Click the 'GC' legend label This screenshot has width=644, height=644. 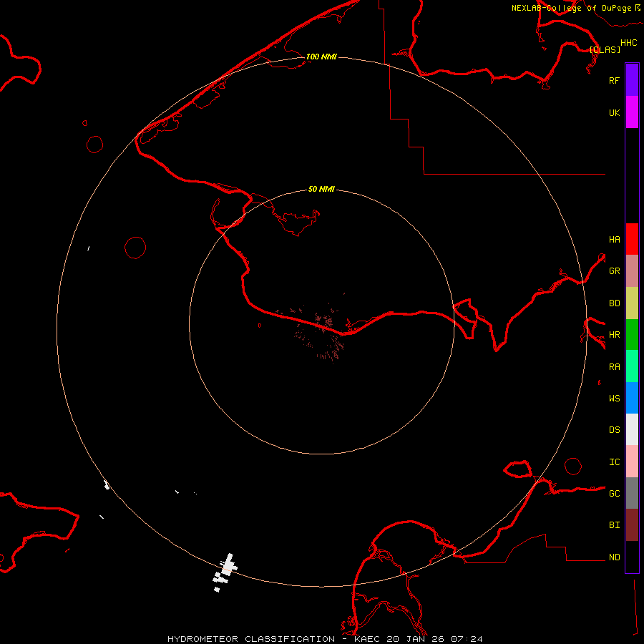[614, 493]
